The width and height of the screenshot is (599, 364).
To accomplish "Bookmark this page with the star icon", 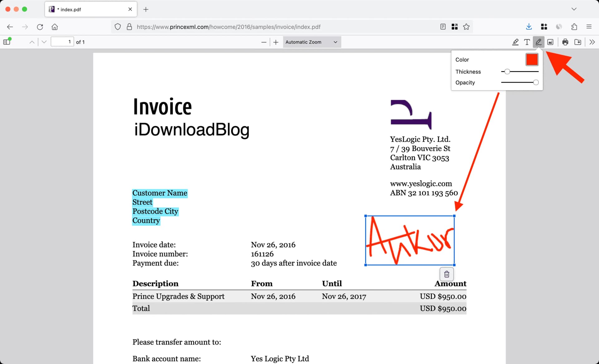I will 466,27.
